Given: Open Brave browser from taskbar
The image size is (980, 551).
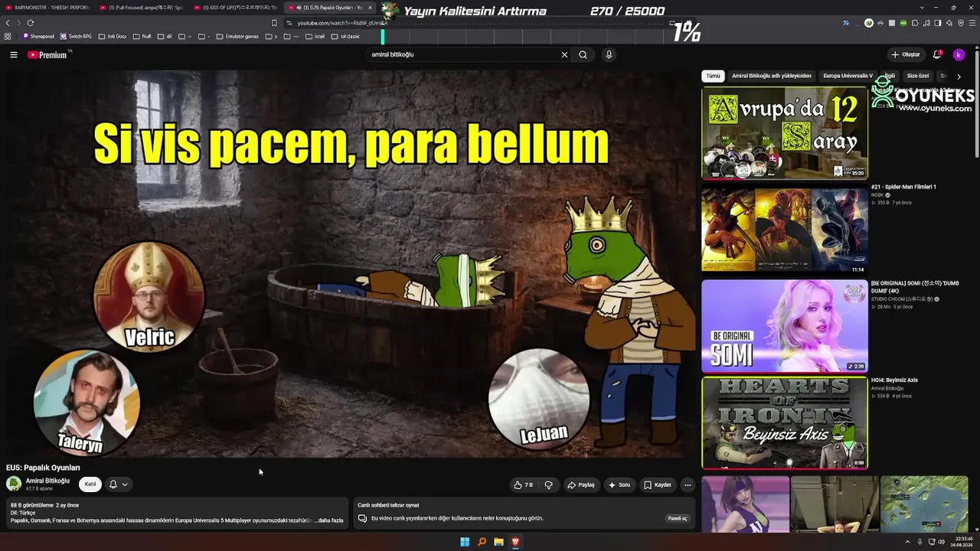Looking at the screenshot, I should 515,542.
